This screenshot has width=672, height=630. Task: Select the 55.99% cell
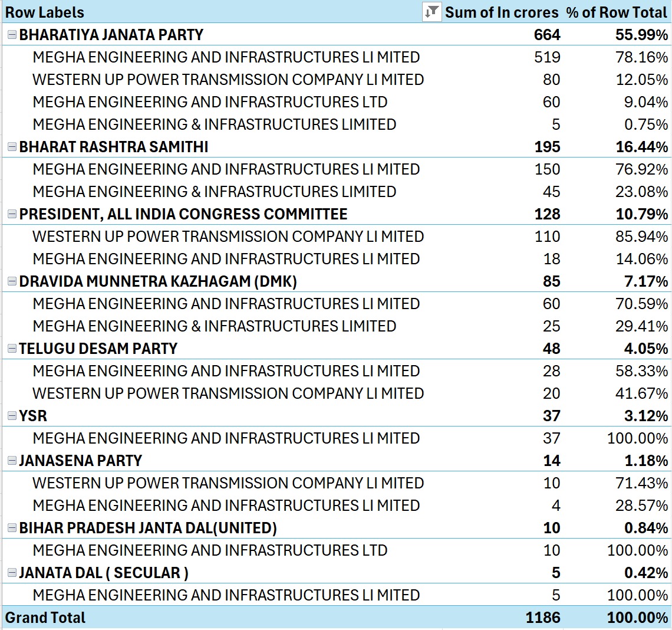click(x=641, y=35)
